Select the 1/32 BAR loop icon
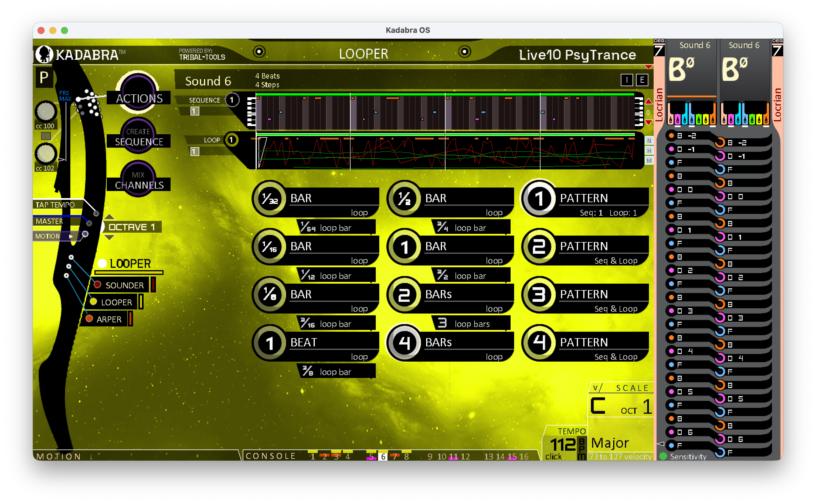The image size is (816, 504). [x=270, y=199]
